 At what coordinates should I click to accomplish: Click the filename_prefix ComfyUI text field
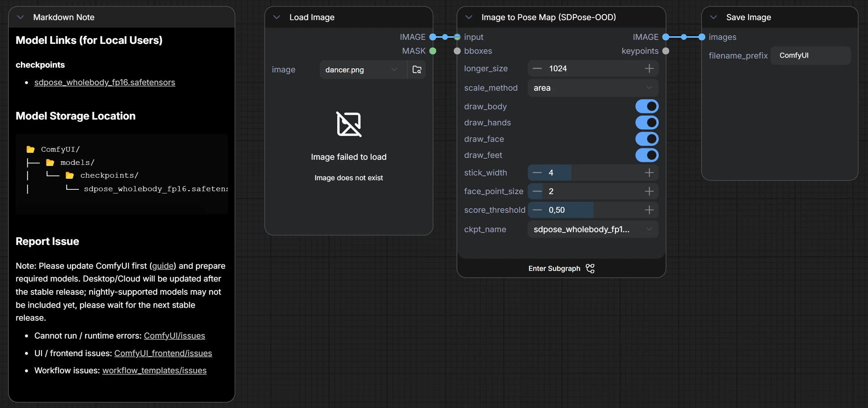click(x=810, y=56)
